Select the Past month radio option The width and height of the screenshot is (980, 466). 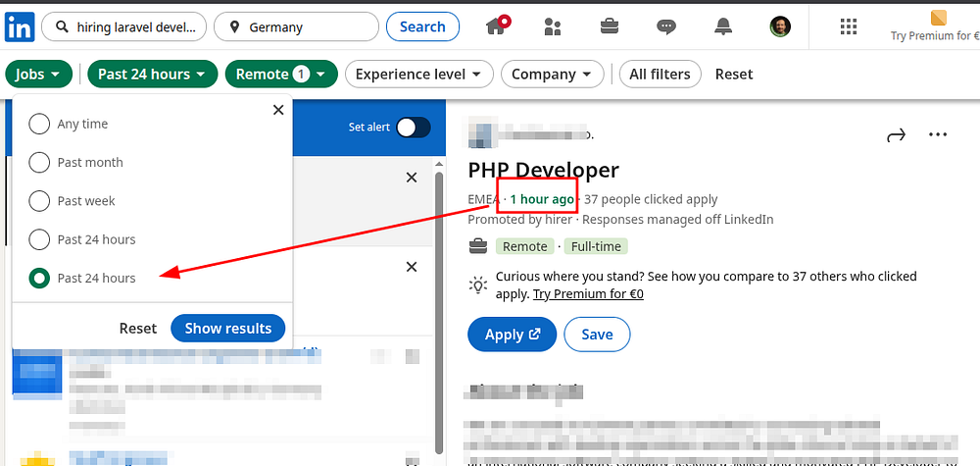[39, 163]
